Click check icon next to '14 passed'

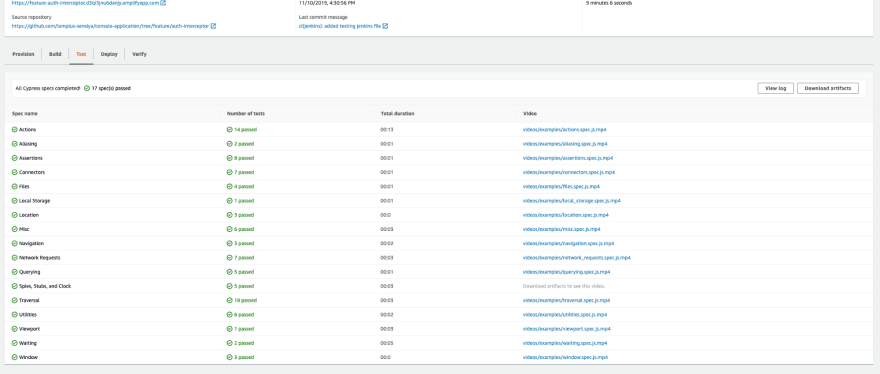[230, 130]
